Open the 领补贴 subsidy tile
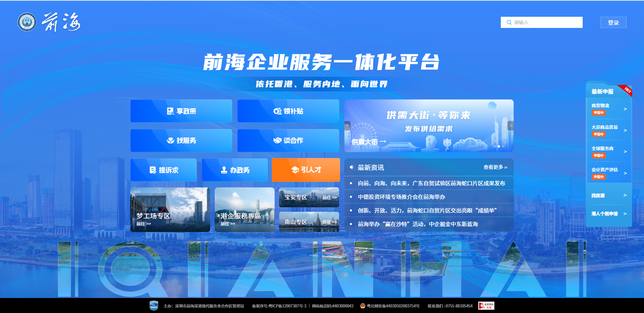644x313 pixels. pyautogui.click(x=288, y=111)
